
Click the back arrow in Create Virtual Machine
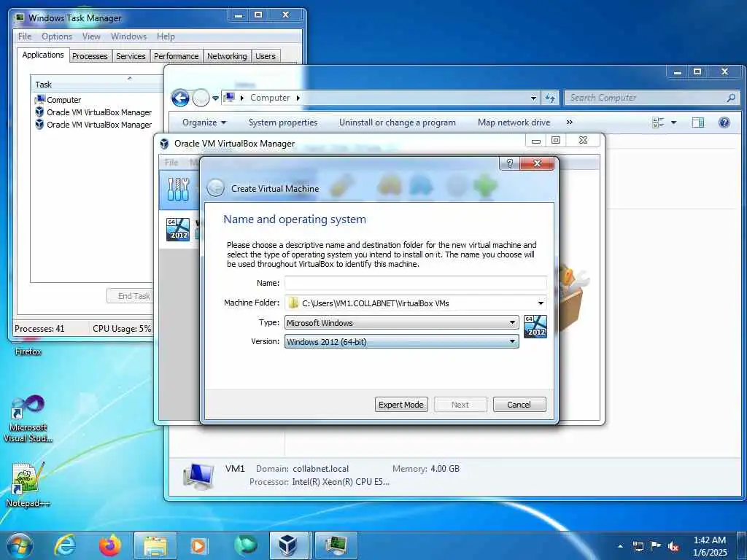pos(215,188)
